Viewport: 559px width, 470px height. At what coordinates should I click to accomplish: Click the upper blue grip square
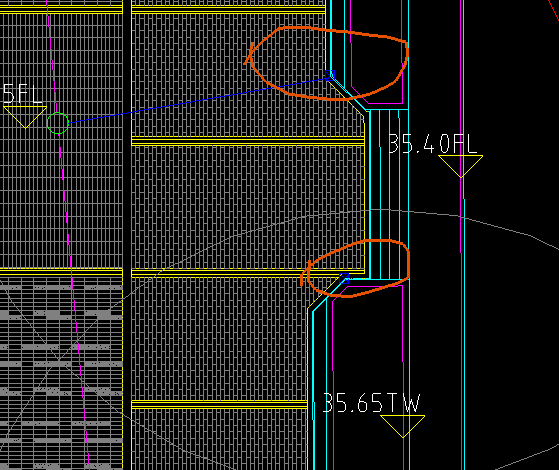point(330,75)
